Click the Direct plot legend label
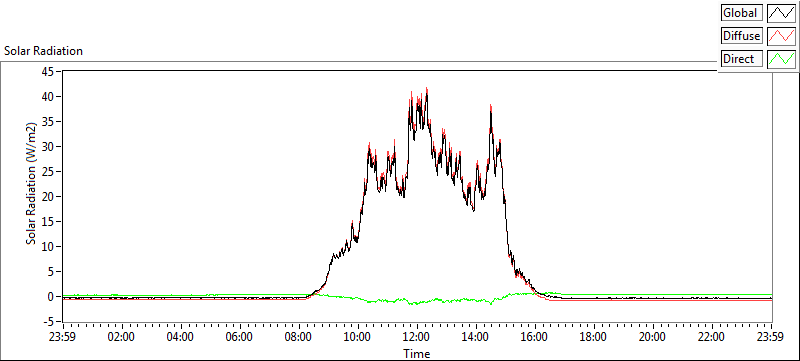Image resolution: width=800 pixels, height=361 pixels. [741, 59]
